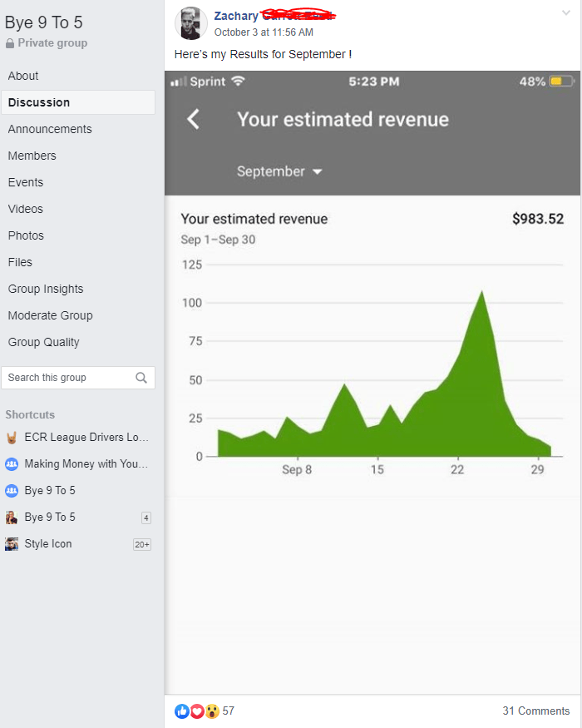Go to Members section
Screen dimensions: 582x728
pos(32,156)
